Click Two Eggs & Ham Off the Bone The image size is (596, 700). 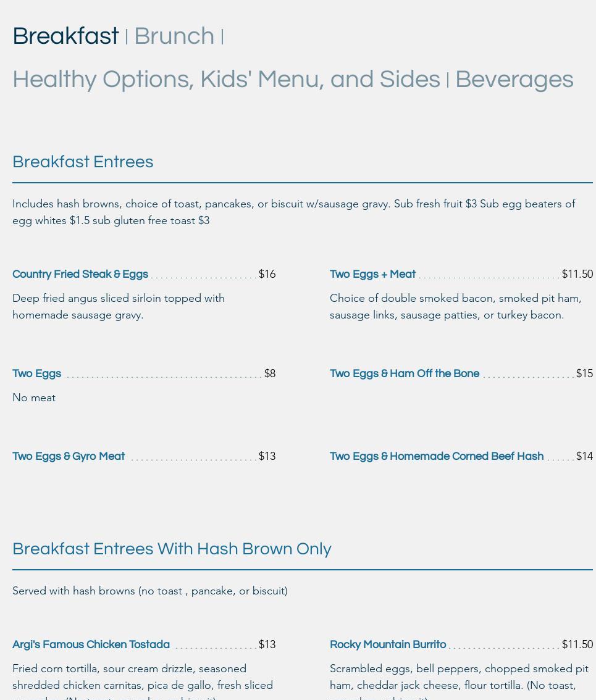click(405, 373)
